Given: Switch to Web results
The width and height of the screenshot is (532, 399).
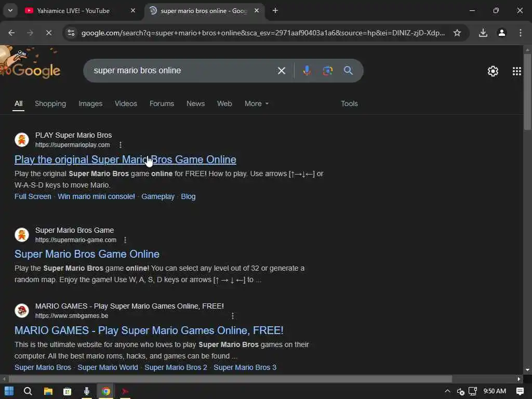Looking at the screenshot, I should pyautogui.click(x=224, y=103).
